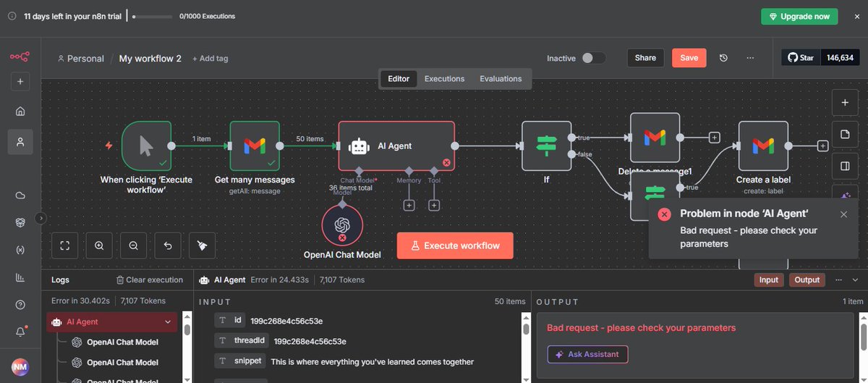The height and width of the screenshot is (383, 868).
Task: Open the Insights bar chart icon
Action: 20,277
